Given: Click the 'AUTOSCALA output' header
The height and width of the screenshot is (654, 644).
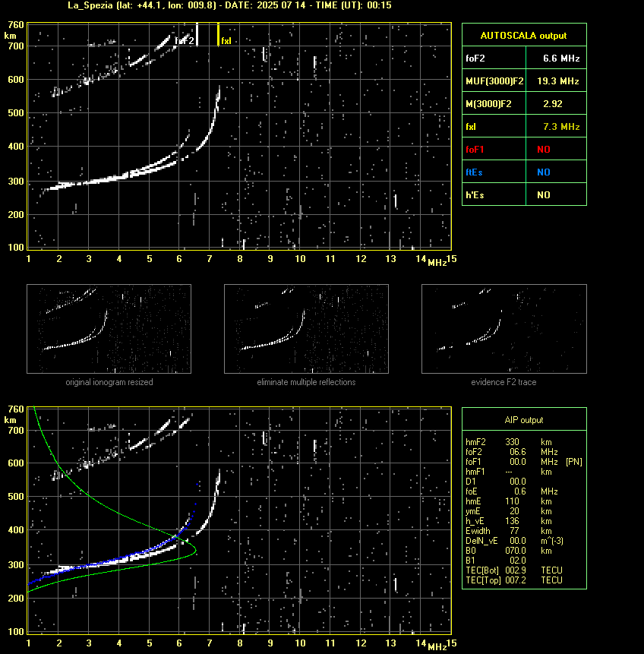Looking at the screenshot, I should point(523,36).
